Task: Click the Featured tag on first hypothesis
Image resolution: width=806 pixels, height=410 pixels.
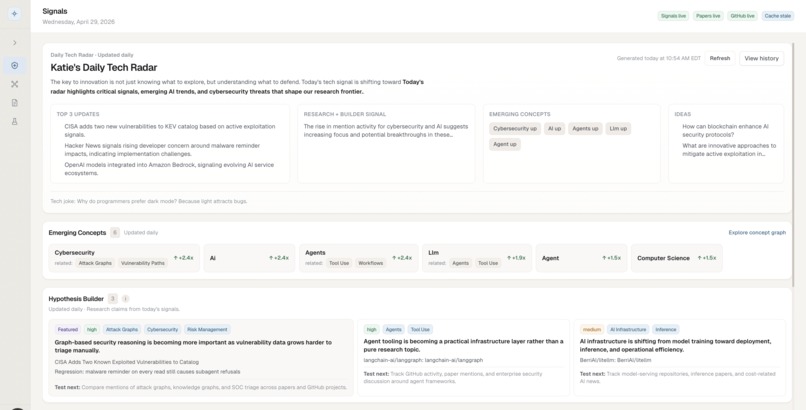Action: (x=67, y=329)
